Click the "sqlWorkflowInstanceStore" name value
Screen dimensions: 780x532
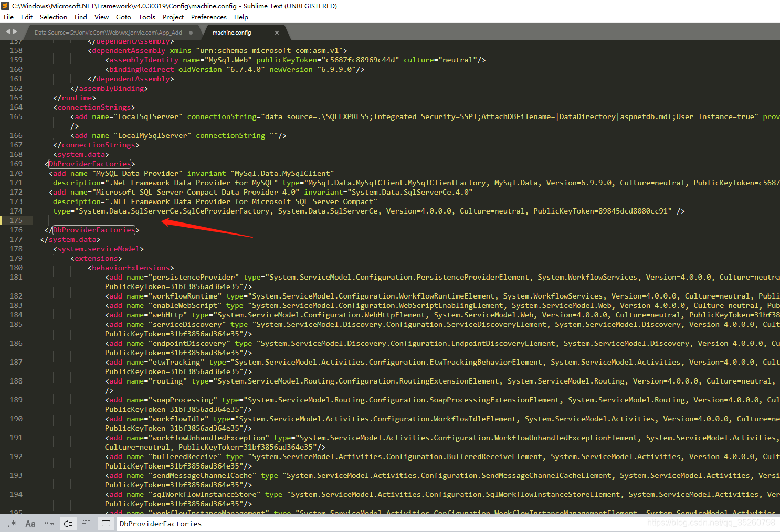(x=204, y=494)
